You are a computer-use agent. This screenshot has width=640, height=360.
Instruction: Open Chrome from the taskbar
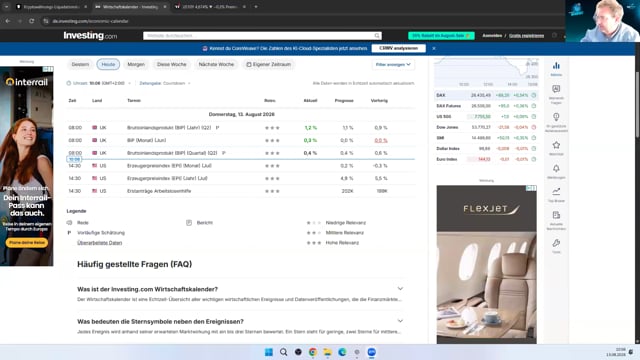click(313, 352)
